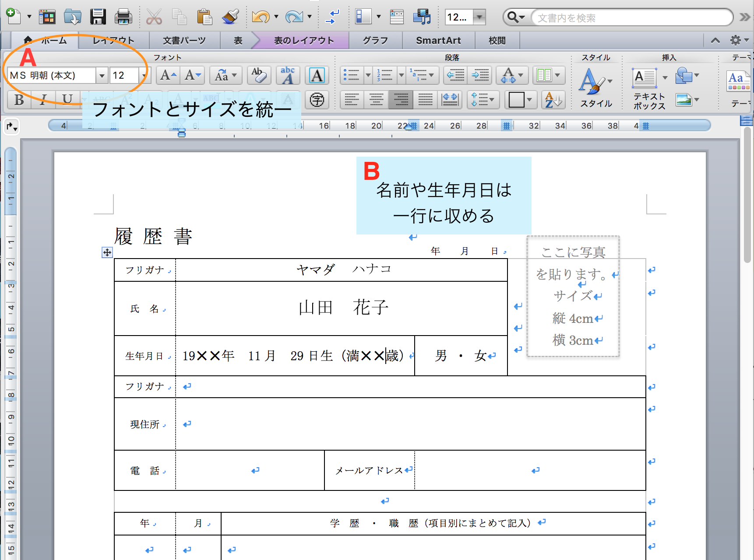Expand the zoom percentage dropdown
This screenshot has width=754, height=560.
tap(480, 17)
